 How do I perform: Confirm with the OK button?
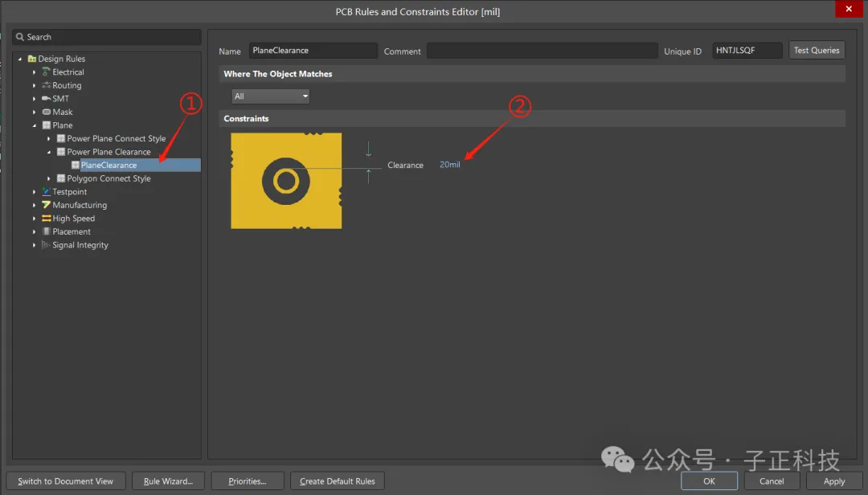coord(709,481)
